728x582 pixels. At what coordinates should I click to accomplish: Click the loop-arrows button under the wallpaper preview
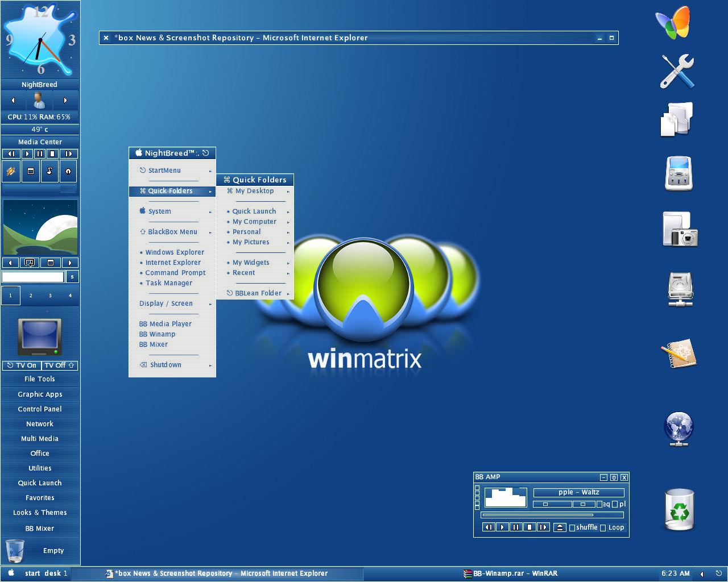[x=30, y=263]
